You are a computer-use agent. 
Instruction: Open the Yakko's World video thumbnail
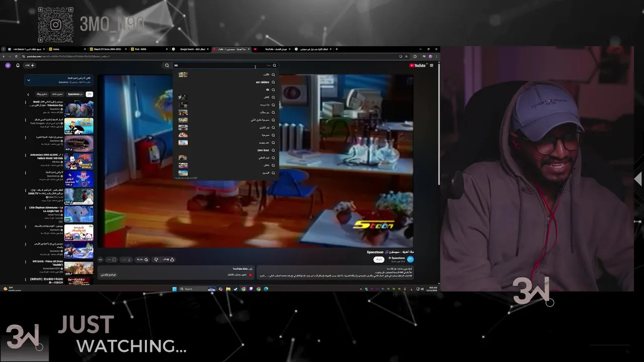(x=79, y=162)
